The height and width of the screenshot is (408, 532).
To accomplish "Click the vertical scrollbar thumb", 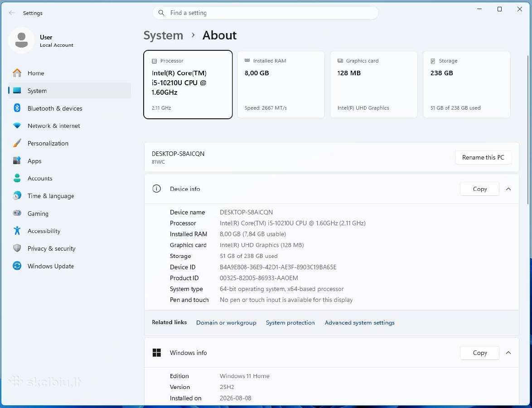I will 528,130.
